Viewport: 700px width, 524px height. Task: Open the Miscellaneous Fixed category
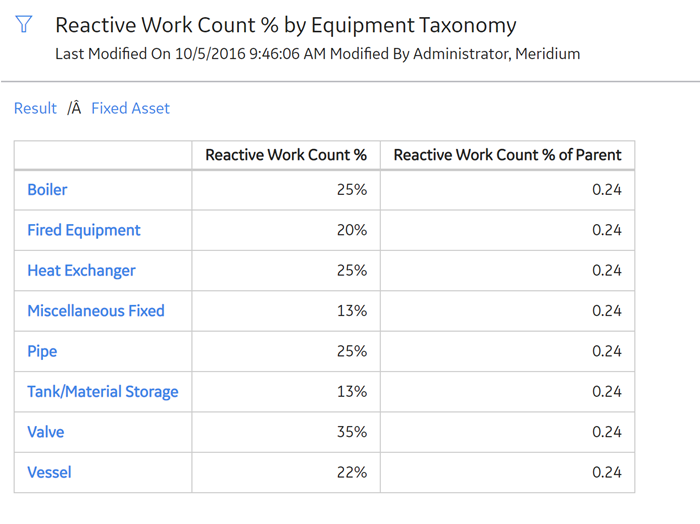coord(96,311)
